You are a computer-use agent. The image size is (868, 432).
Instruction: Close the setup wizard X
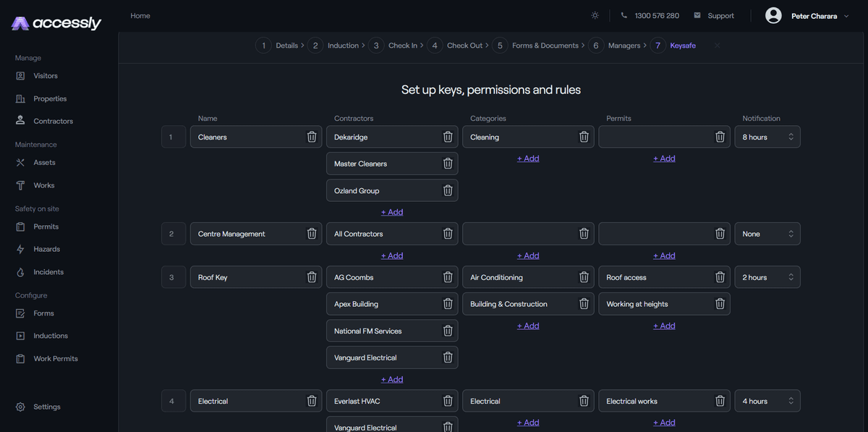pyautogui.click(x=717, y=46)
